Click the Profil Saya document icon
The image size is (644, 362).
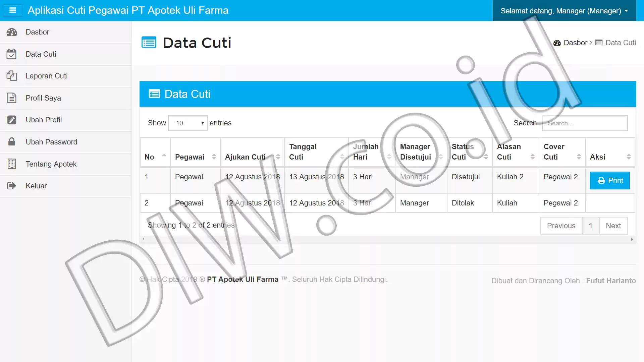12,98
